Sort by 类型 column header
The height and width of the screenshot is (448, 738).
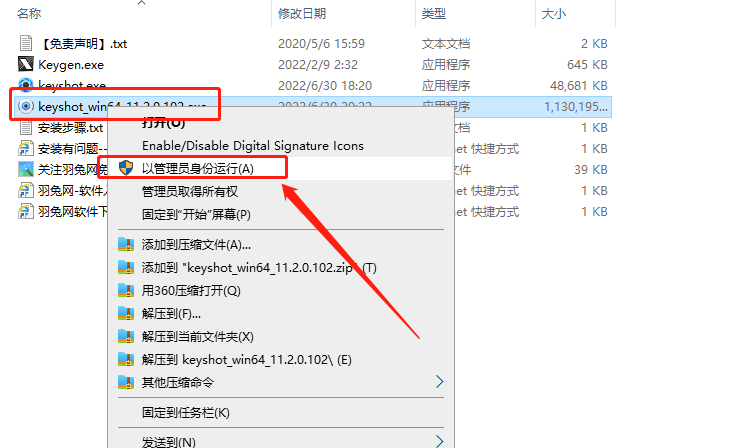tap(433, 14)
